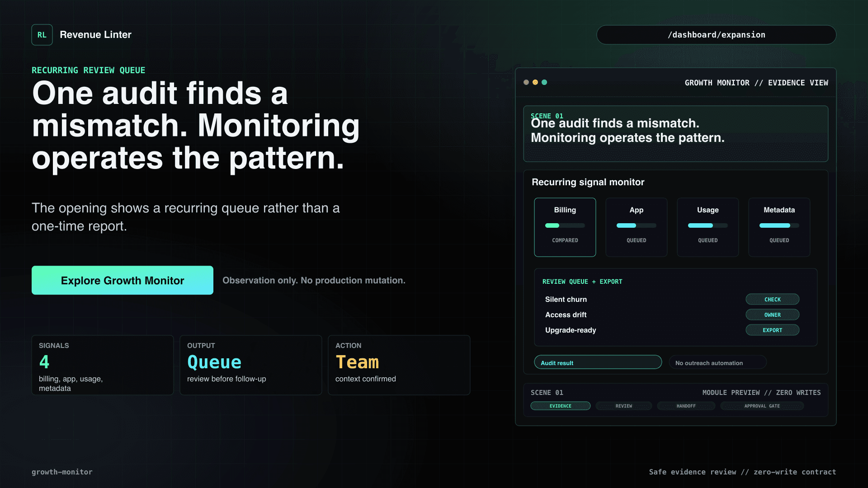This screenshot has height=488, width=868.
Task: Click QUEUED status under Usage
Action: pyautogui.click(x=708, y=240)
